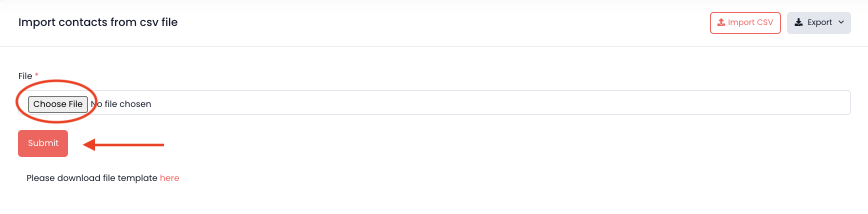Click the File field label
Viewport: 868px width, 214px height.
pyautogui.click(x=25, y=76)
